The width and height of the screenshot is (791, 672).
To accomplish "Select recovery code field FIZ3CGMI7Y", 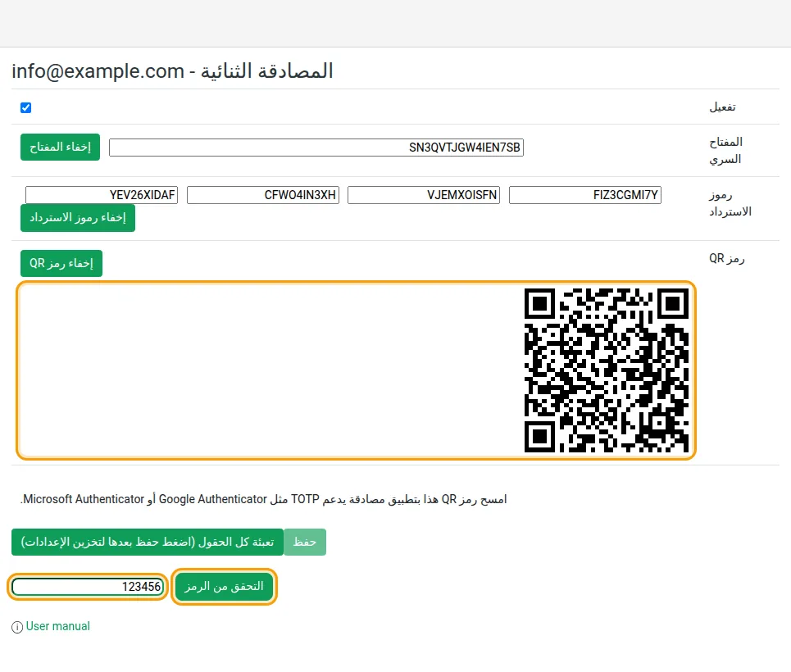I will point(585,195).
